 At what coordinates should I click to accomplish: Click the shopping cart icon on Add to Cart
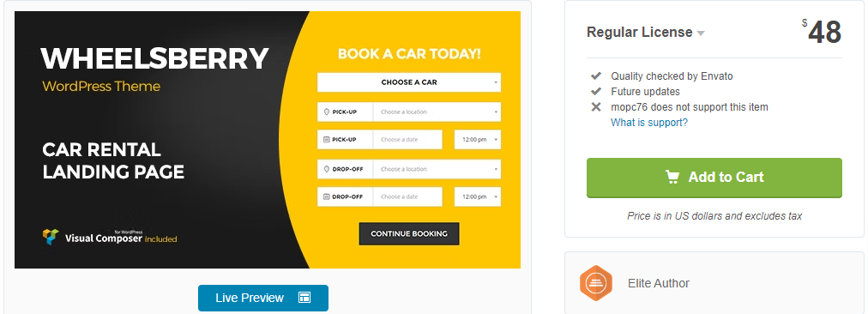[672, 177]
